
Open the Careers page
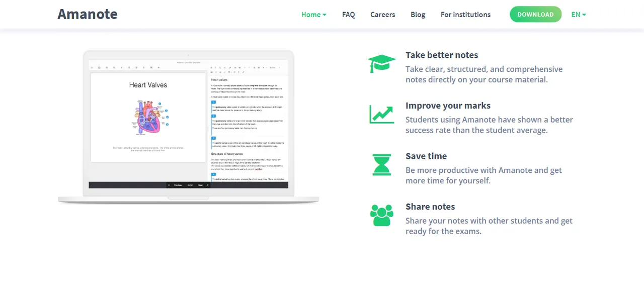(x=382, y=15)
